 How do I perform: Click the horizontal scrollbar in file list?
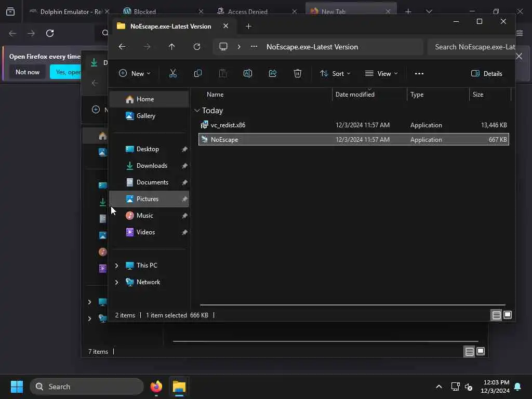(353, 305)
